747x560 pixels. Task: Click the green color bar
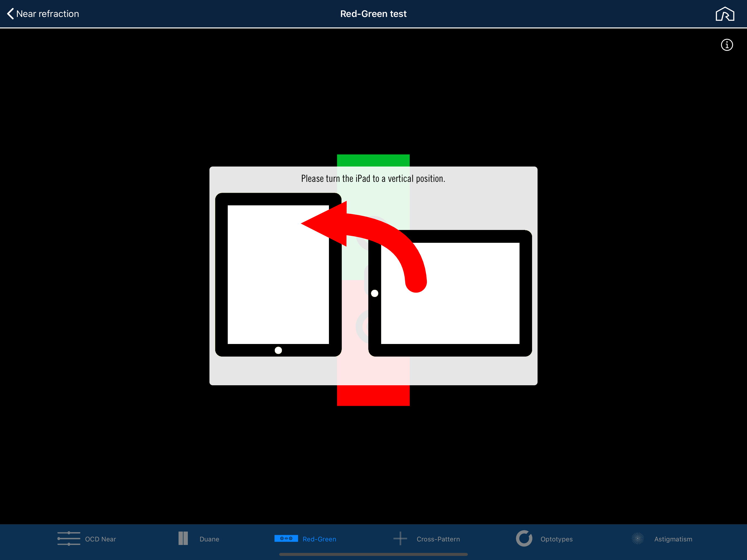(373, 161)
